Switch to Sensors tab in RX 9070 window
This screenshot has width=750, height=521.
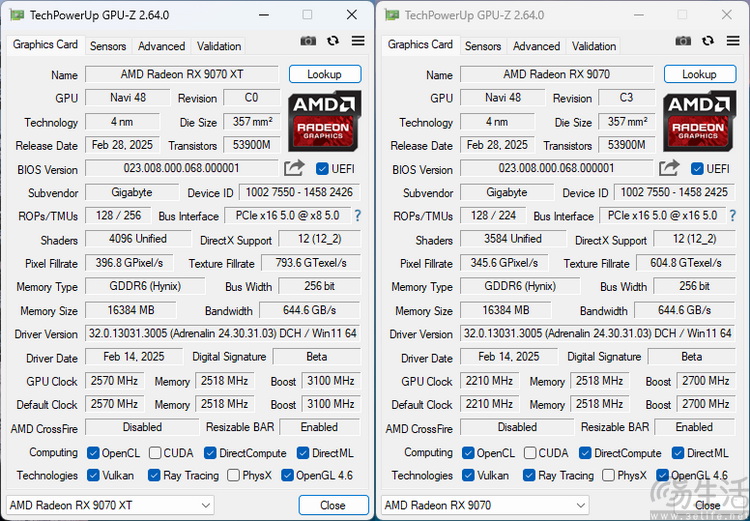(483, 46)
